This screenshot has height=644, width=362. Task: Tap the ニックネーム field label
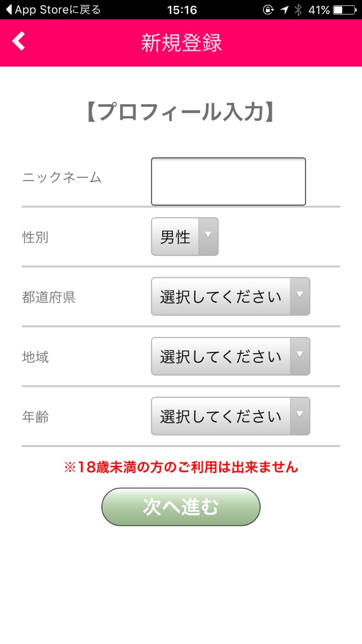(62, 178)
